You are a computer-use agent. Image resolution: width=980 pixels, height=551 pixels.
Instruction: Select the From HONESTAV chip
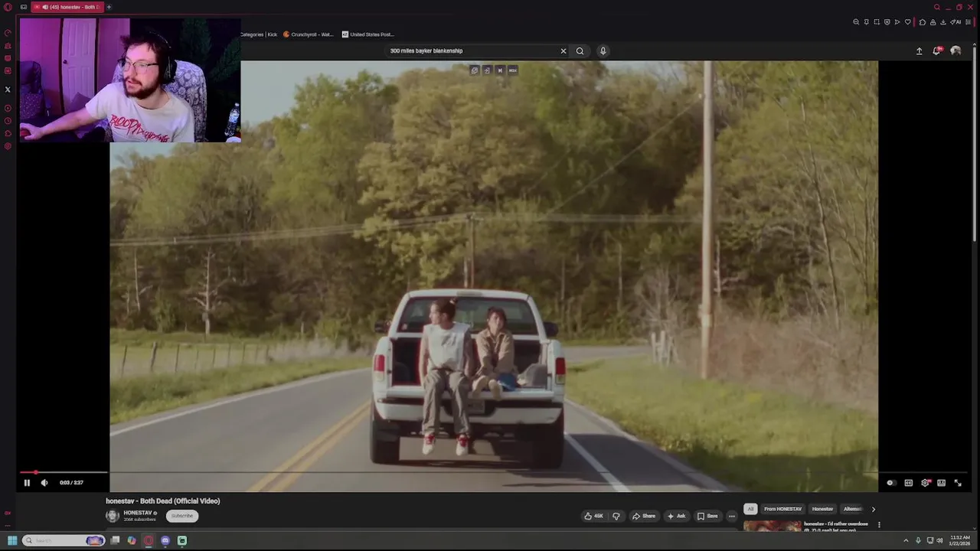point(782,509)
